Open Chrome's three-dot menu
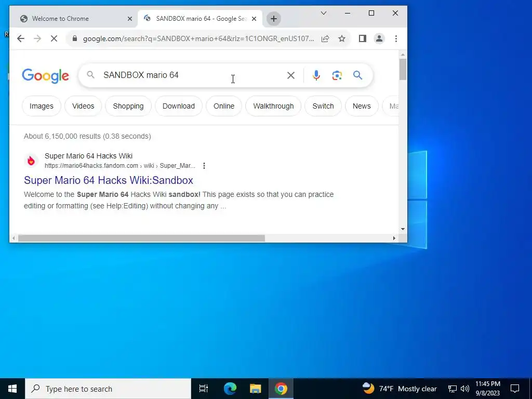Screen dimensions: 532x399 (396, 38)
